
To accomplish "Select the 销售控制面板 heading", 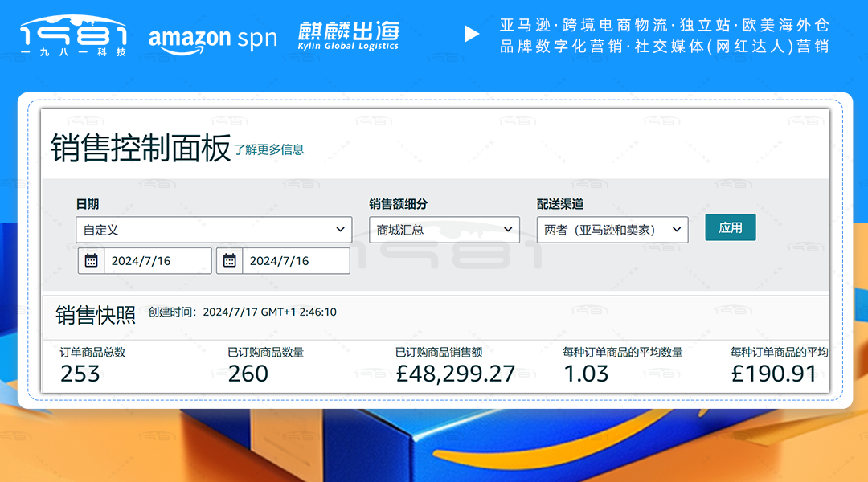I will (141, 148).
